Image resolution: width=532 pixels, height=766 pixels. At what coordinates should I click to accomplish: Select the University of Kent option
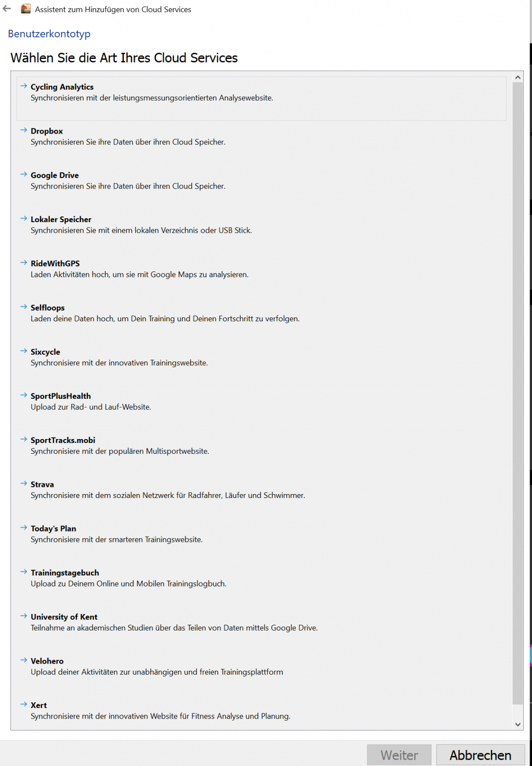pos(64,617)
